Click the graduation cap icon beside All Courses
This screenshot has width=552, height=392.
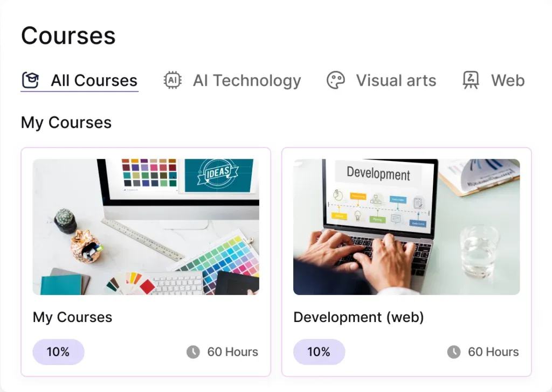(30, 81)
